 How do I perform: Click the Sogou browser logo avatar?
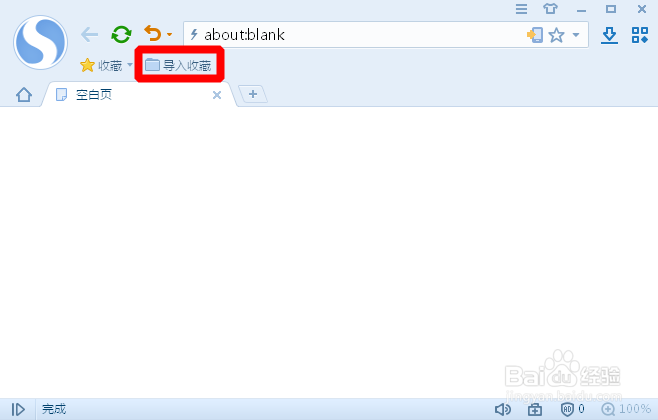coord(40,42)
